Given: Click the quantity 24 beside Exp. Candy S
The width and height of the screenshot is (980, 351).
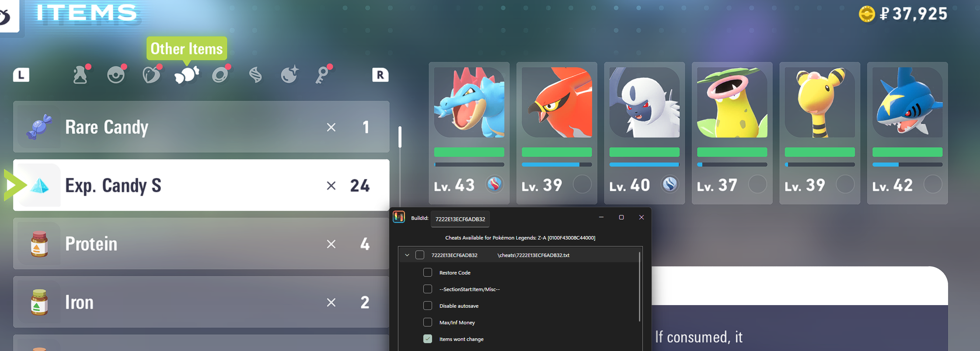Looking at the screenshot, I should [x=360, y=186].
